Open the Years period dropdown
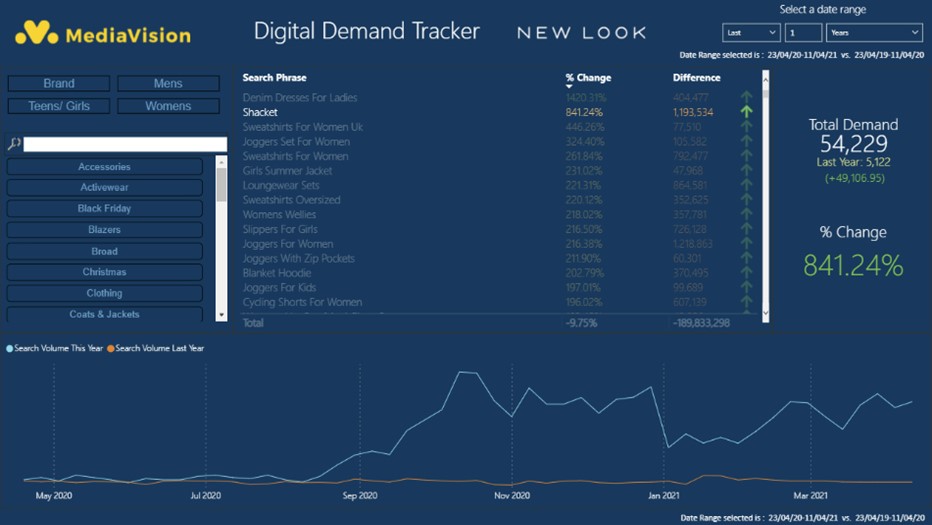The height and width of the screenshot is (525, 932). click(873, 33)
